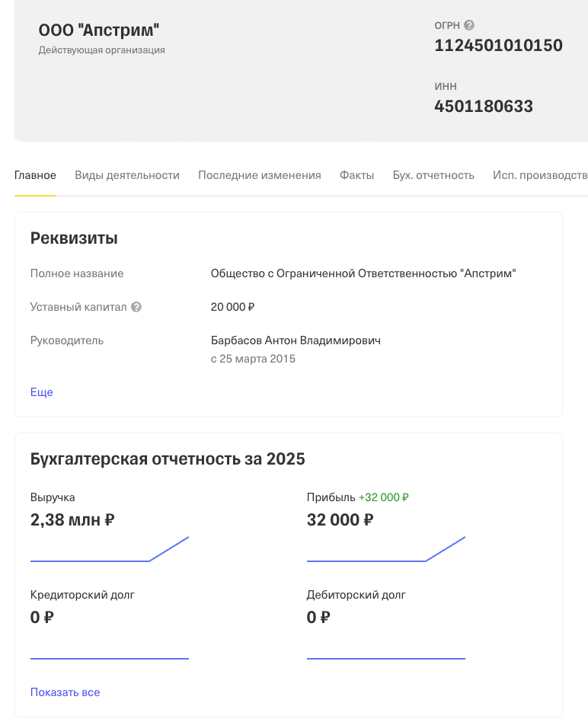Click the company title ООО "Апстрим"
This screenshot has height=722, width=588.
point(99,30)
